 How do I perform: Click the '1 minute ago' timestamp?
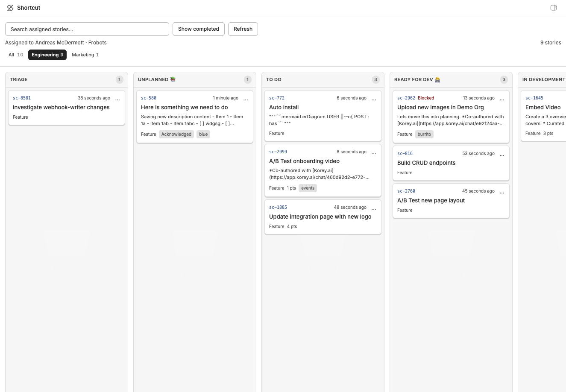point(226,98)
